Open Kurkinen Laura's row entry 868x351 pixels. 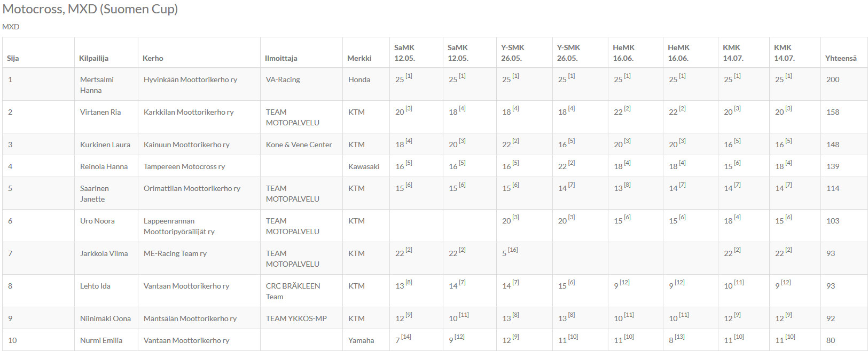coord(105,145)
